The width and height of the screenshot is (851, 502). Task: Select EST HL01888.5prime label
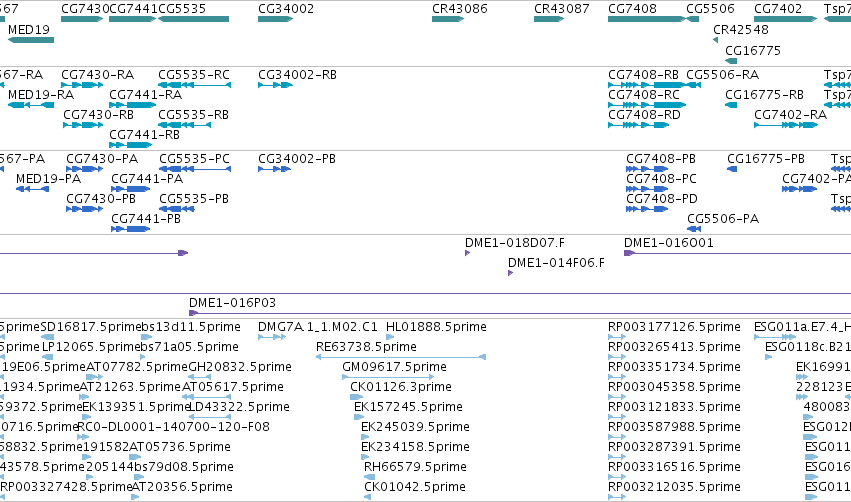(436, 327)
